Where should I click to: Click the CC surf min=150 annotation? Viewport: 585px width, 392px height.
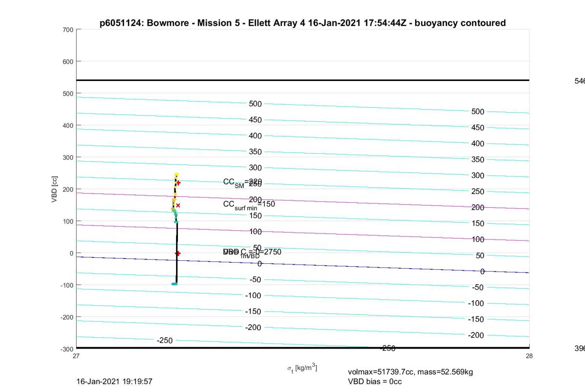tap(249, 205)
